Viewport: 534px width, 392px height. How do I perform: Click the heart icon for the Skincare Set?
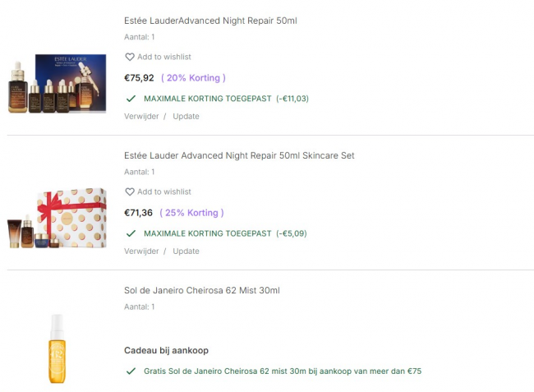coord(129,192)
